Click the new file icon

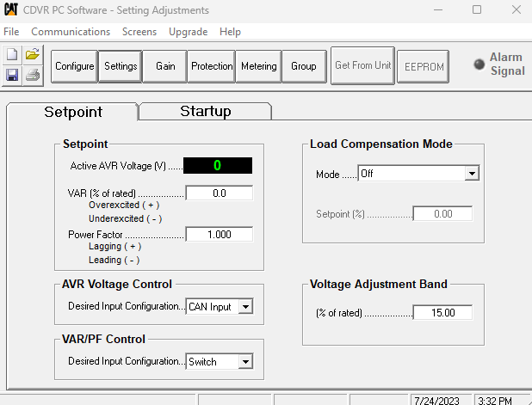[x=12, y=55]
